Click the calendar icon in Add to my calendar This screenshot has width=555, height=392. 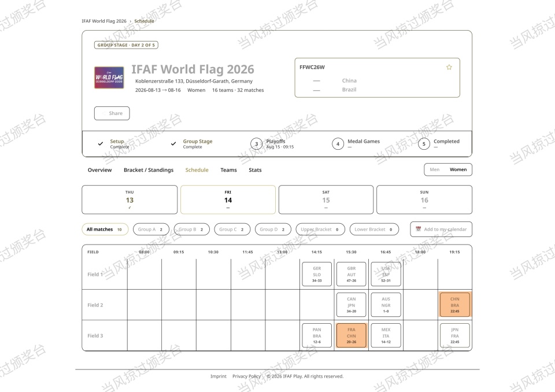pos(418,229)
